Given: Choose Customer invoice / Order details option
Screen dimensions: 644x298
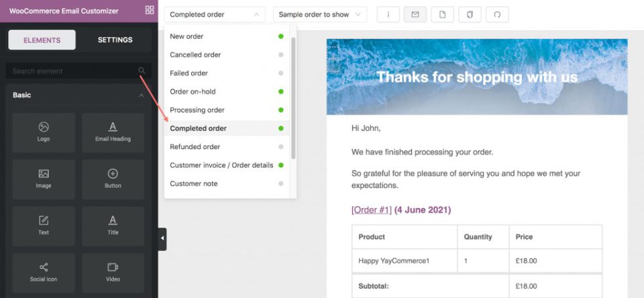Looking at the screenshot, I should (x=221, y=165).
